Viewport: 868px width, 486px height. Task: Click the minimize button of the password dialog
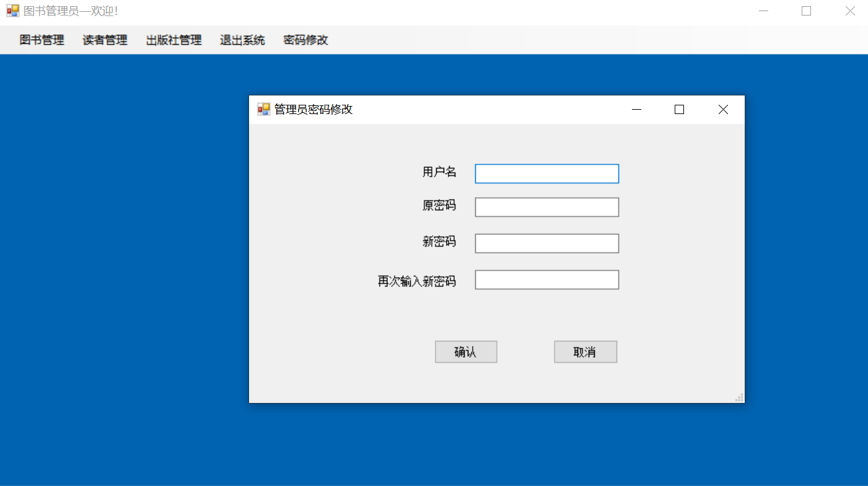click(636, 109)
